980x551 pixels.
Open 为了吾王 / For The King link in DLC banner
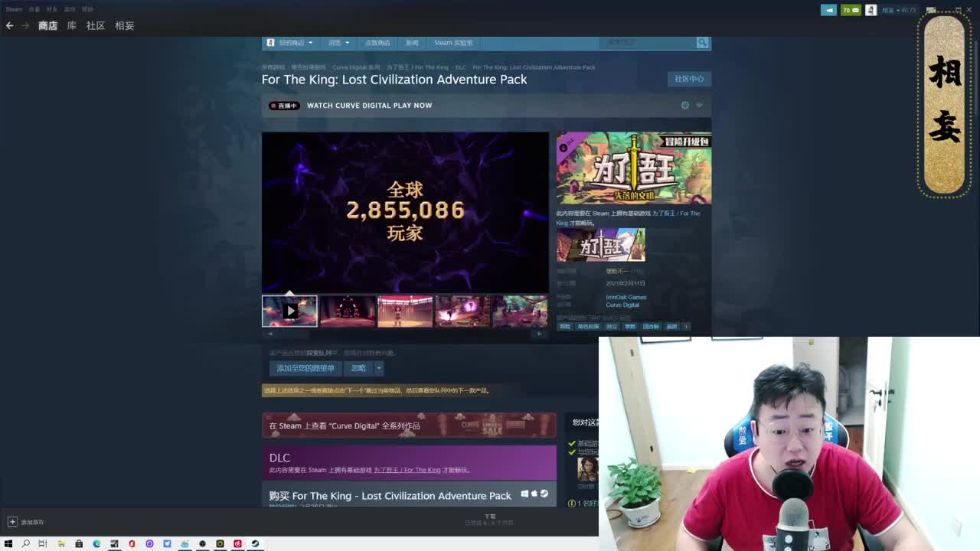pos(407,470)
